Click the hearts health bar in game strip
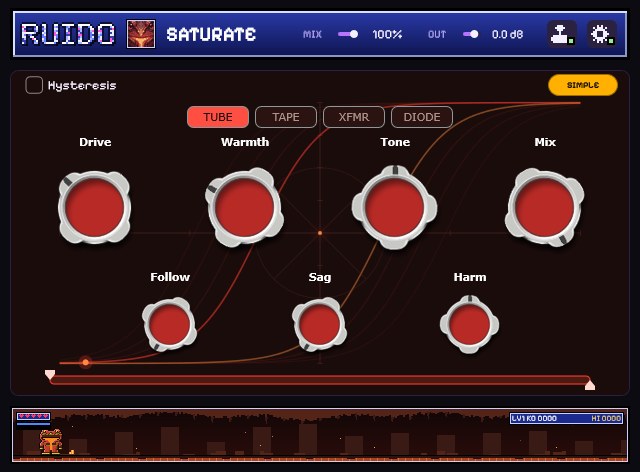 (33, 416)
